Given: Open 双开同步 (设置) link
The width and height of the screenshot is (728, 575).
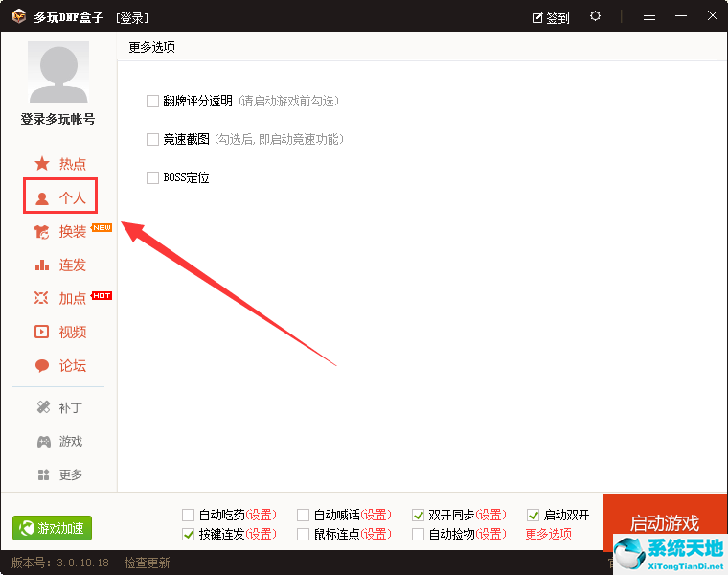Looking at the screenshot, I should [490, 515].
